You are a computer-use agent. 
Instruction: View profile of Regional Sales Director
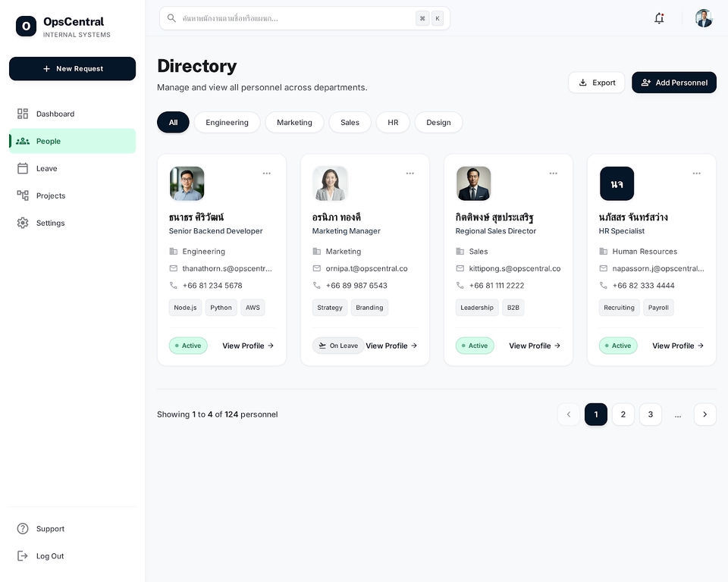point(535,346)
